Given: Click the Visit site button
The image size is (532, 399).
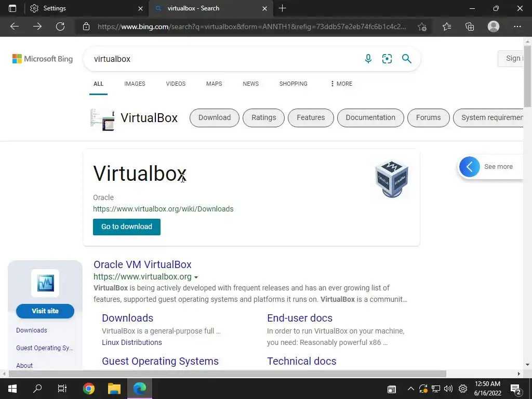Looking at the screenshot, I should coord(45,311).
